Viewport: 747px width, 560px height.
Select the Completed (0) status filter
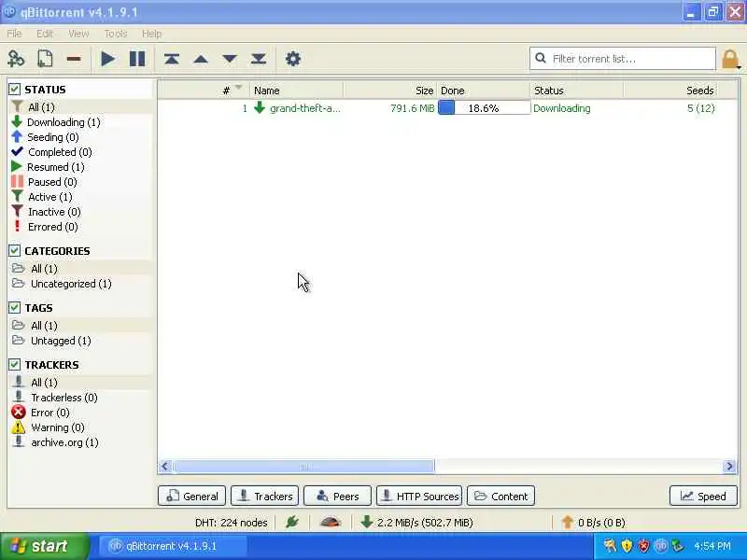coord(60,152)
